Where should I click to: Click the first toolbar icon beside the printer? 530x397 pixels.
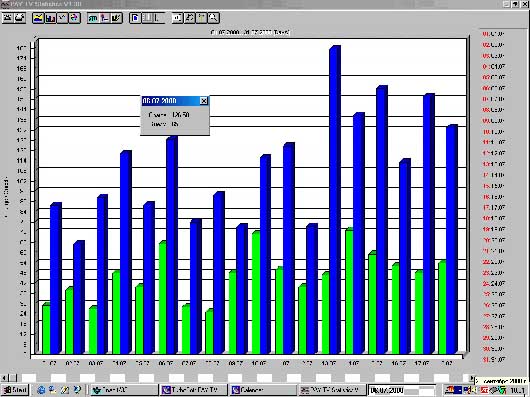pos(8,18)
